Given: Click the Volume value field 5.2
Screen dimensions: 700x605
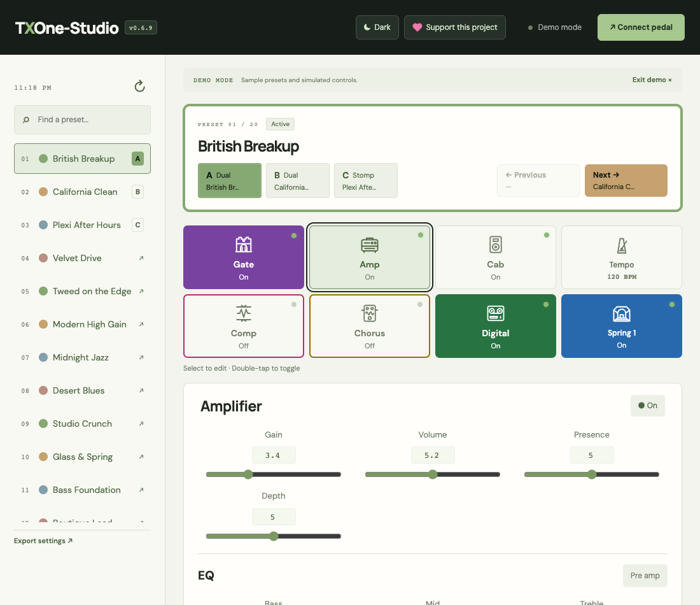Looking at the screenshot, I should point(433,455).
